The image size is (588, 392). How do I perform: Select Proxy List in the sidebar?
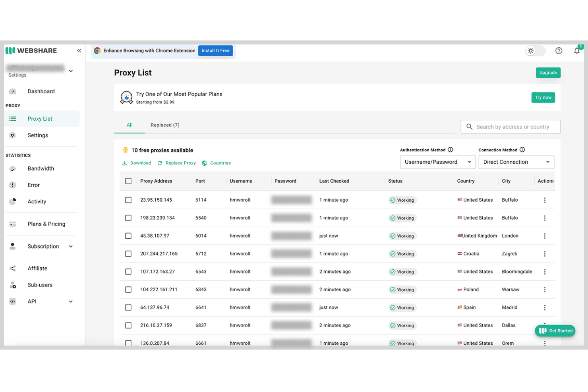click(x=42, y=119)
